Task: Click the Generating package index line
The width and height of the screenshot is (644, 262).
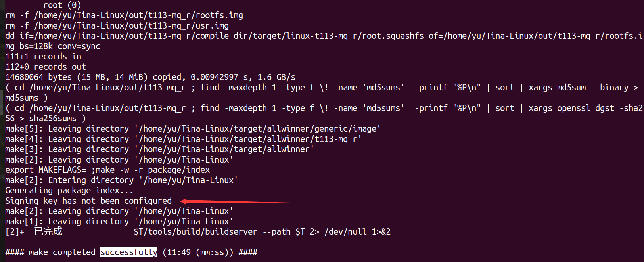Action: [69, 191]
